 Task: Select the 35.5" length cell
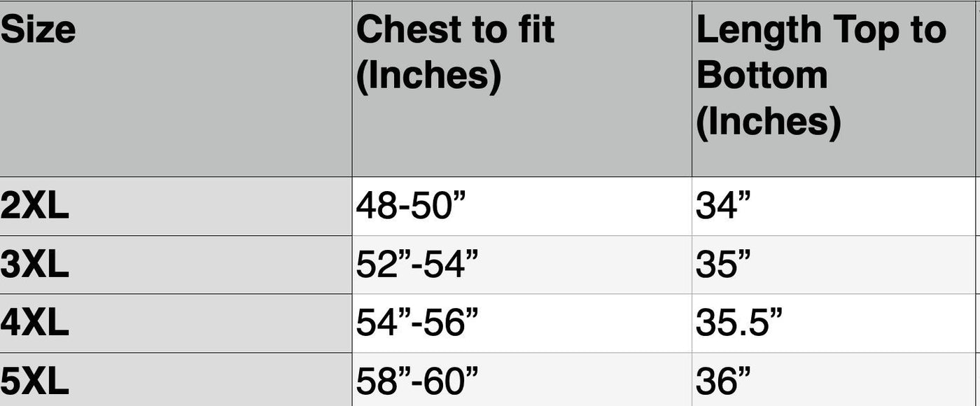pos(738,323)
